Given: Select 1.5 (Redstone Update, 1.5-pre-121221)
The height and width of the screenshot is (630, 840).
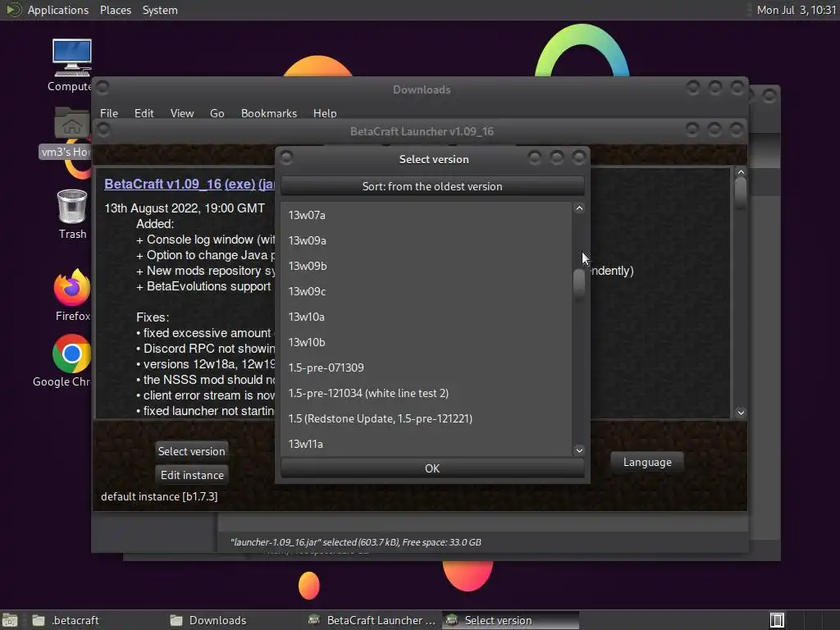Looking at the screenshot, I should click(x=427, y=418).
